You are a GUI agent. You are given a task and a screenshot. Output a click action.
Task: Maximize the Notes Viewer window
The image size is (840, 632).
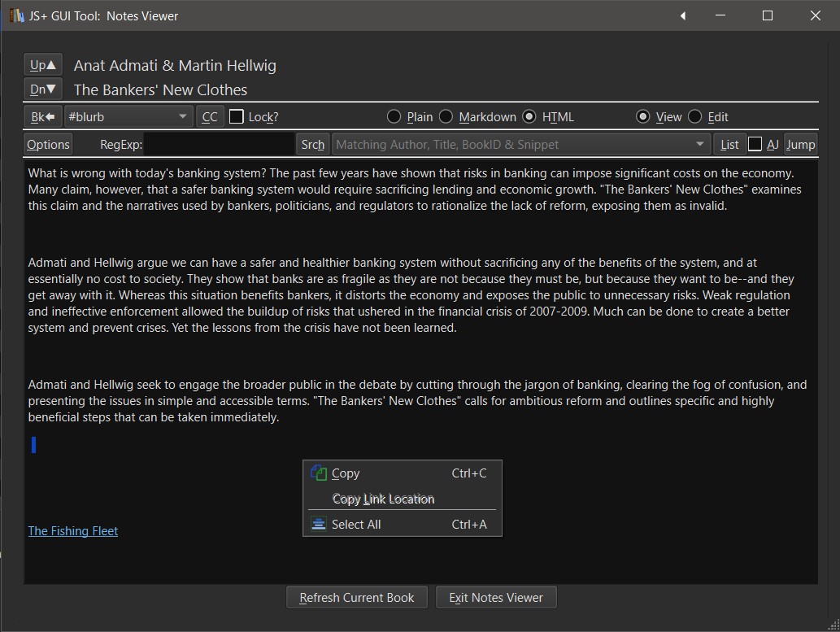(768, 15)
